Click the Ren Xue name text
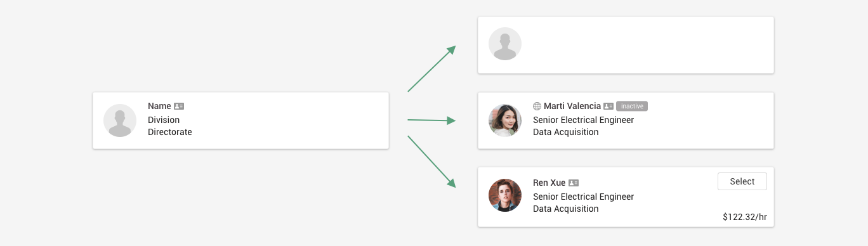Viewport: 868px width, 246px height. click(x=549, y=183)
